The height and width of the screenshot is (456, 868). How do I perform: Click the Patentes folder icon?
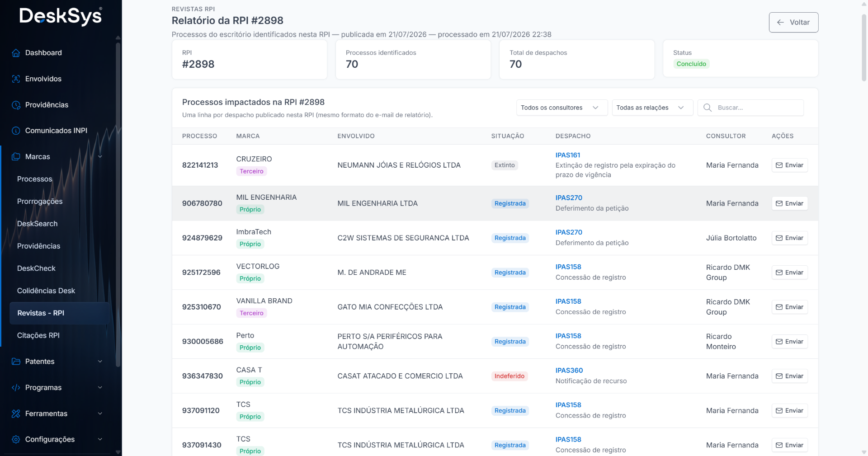(x=16, y=362)
